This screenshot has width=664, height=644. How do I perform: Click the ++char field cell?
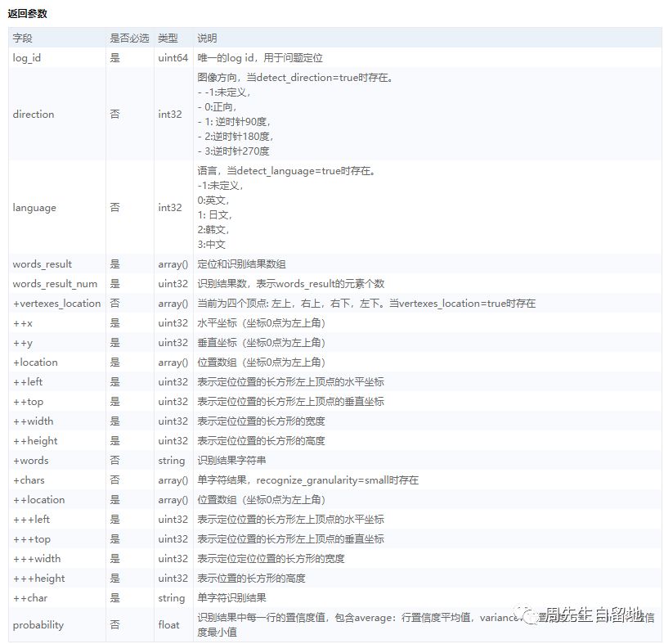tap(30, 598)
